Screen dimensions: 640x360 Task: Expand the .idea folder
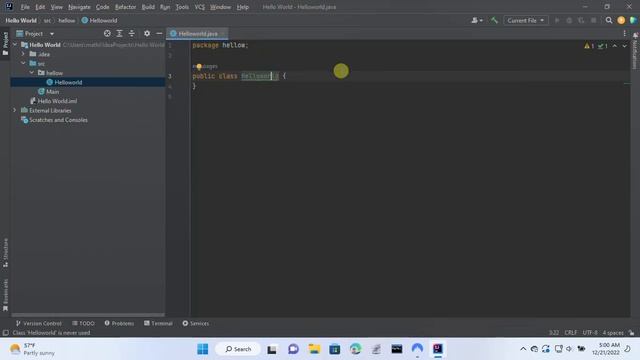click(23, 54)
